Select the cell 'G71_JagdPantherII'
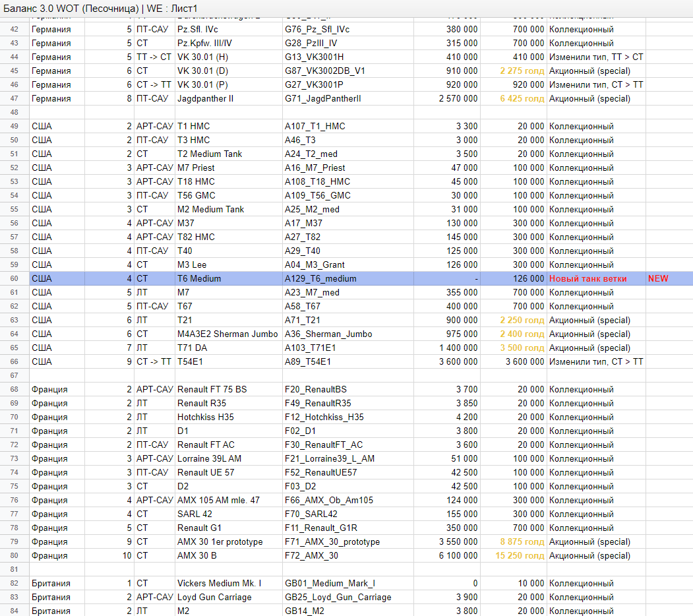Image resolution: width=693 pixels, height=616 pixels. [348, 99]
